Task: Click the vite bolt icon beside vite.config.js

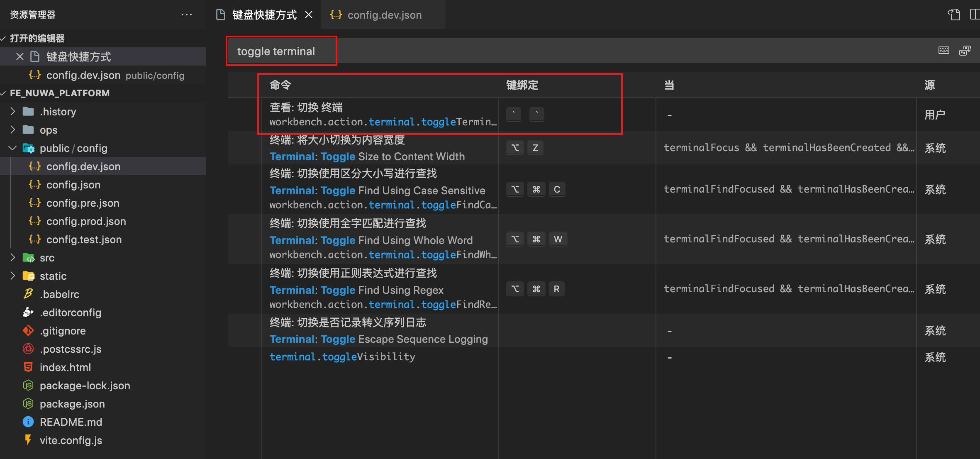Action: coord(28,440)
